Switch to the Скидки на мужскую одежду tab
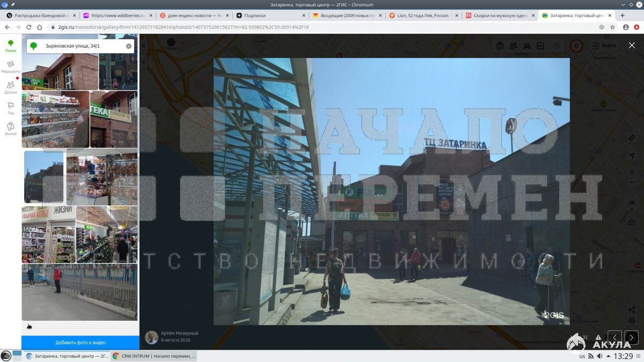This screenshot has width=644, height=362. [500, 16]
